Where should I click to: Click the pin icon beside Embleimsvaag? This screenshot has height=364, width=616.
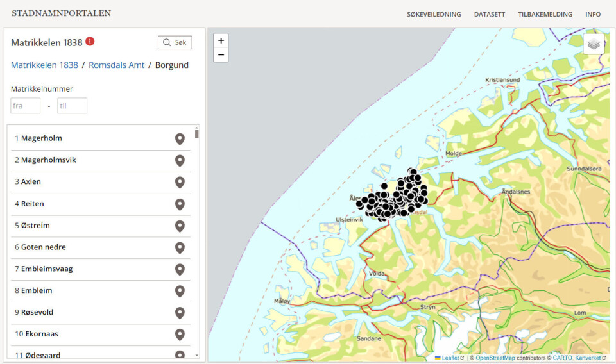[x=180, y=269]
